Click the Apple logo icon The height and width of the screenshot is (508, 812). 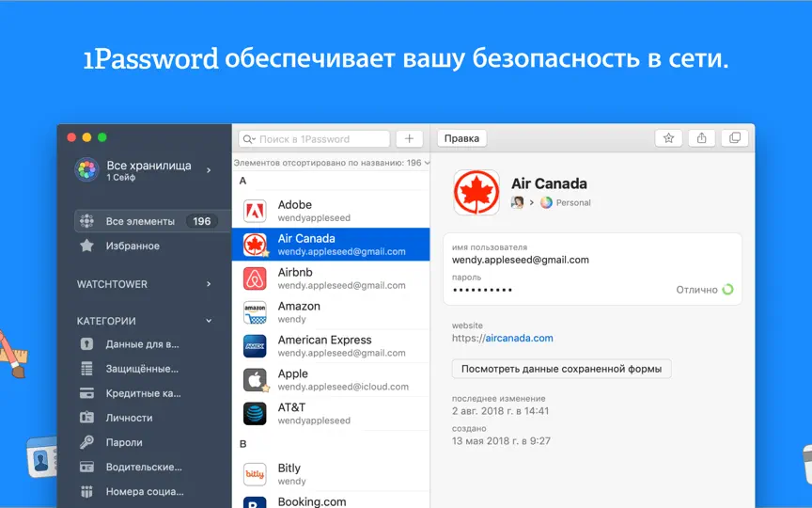point(255,380)
